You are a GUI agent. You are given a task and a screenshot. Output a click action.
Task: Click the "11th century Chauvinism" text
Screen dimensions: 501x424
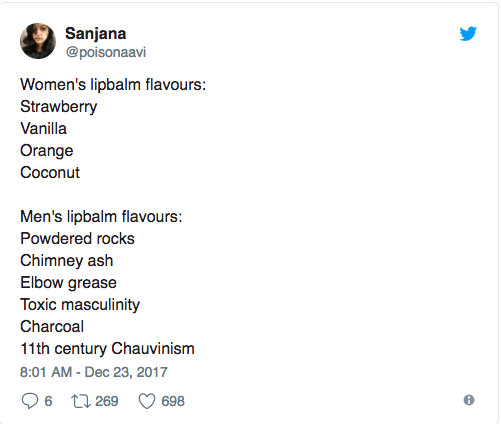pos(107,349)
